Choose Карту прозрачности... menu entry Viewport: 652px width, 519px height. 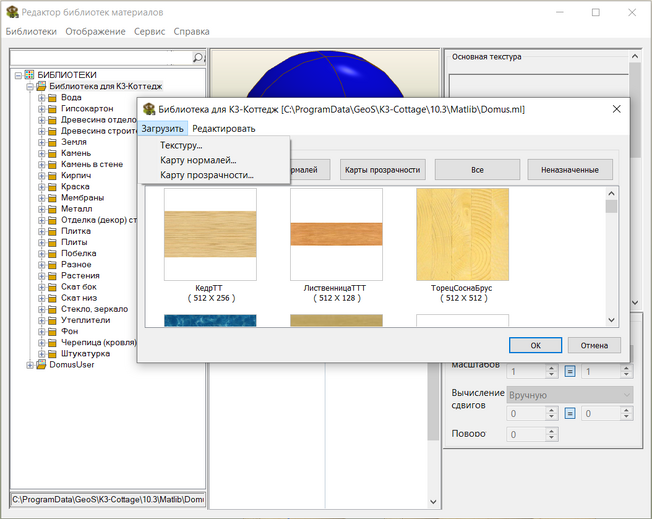click(214, 175)
